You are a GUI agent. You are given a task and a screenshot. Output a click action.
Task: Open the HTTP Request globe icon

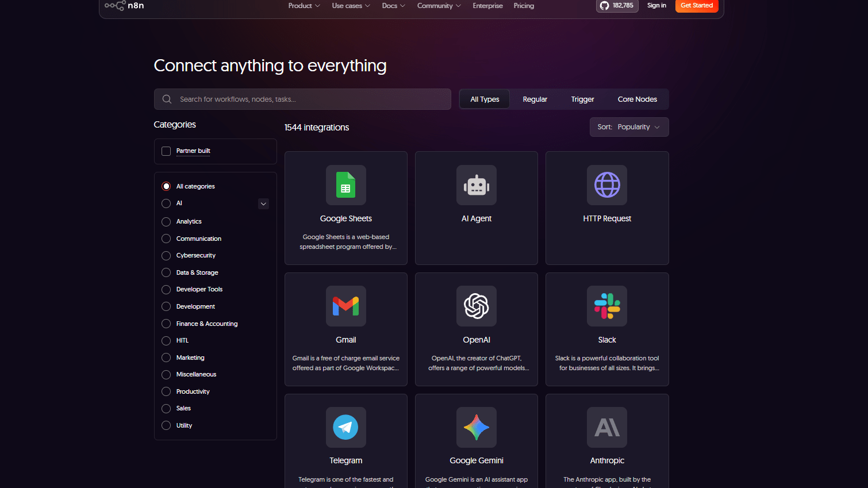tap(607, 185)
